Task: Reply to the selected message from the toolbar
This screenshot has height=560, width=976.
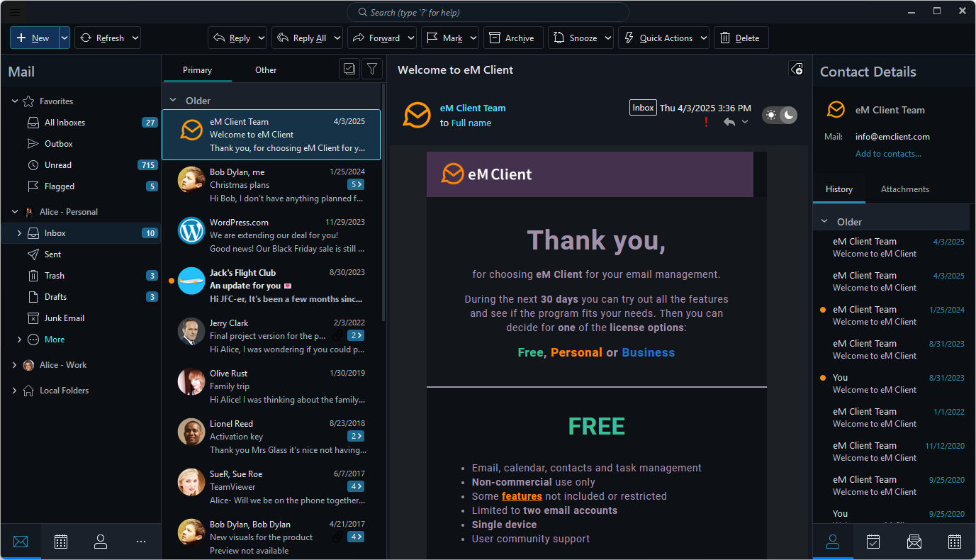Action: 232,38
